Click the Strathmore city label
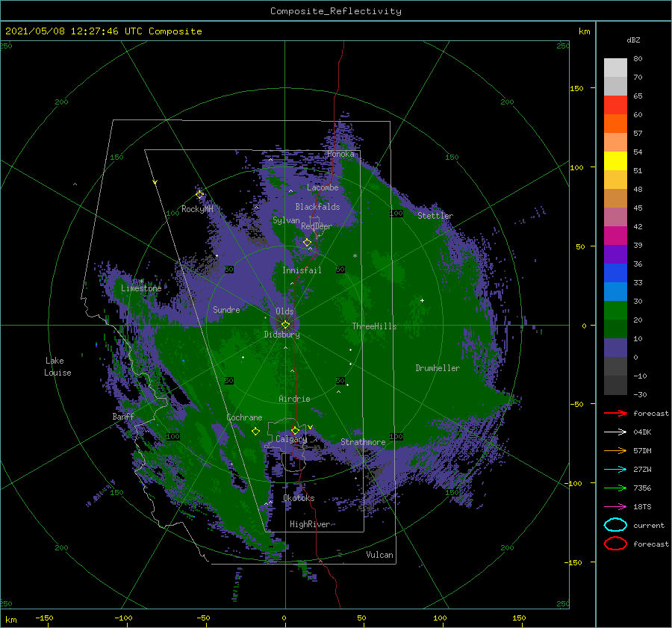Viewport: 672px width, 628px height. click(x=363, y=442)
